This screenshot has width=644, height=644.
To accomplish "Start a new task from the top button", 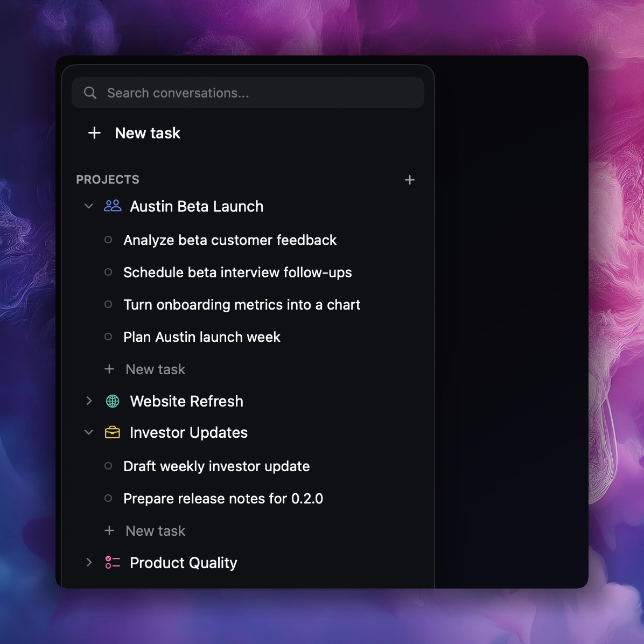I will pyautogui.click(x=148, y=133).
